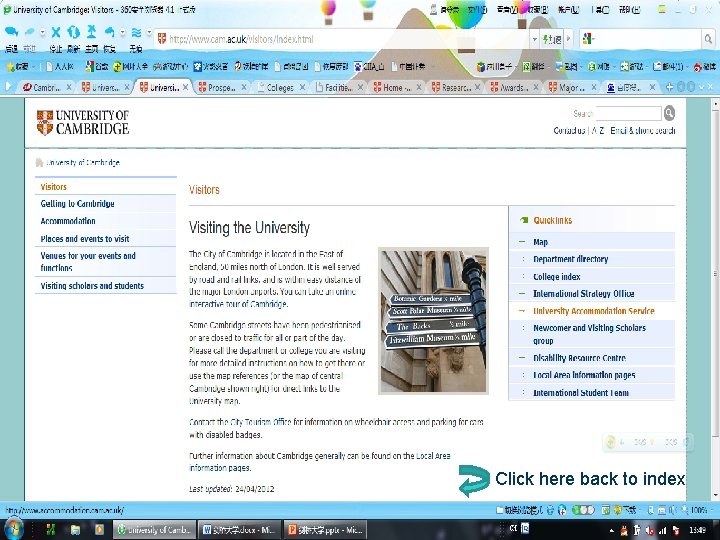Click the Cambridge site search field
Viewport: 720px width, 540px height.
628,113
